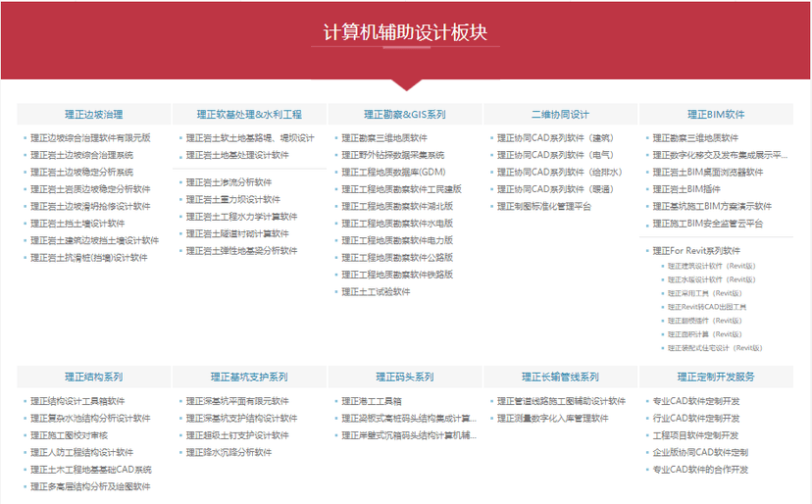Open 理正Revit转CAD出图工具 sub-item
Viewport: 812px width, 504px height.
pos(707,307)
